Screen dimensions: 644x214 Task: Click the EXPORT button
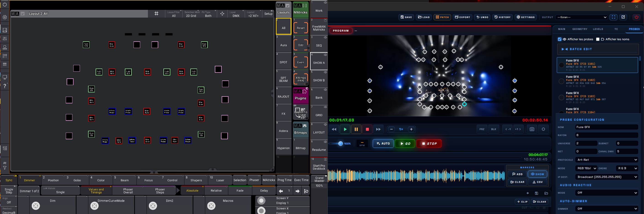462,17
